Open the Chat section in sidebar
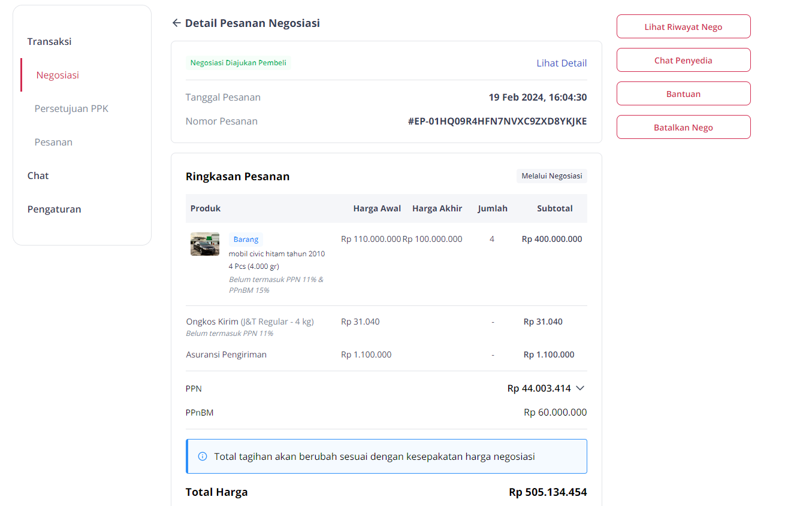This screenshot has width=812, height=506. (x=38, y=175)
